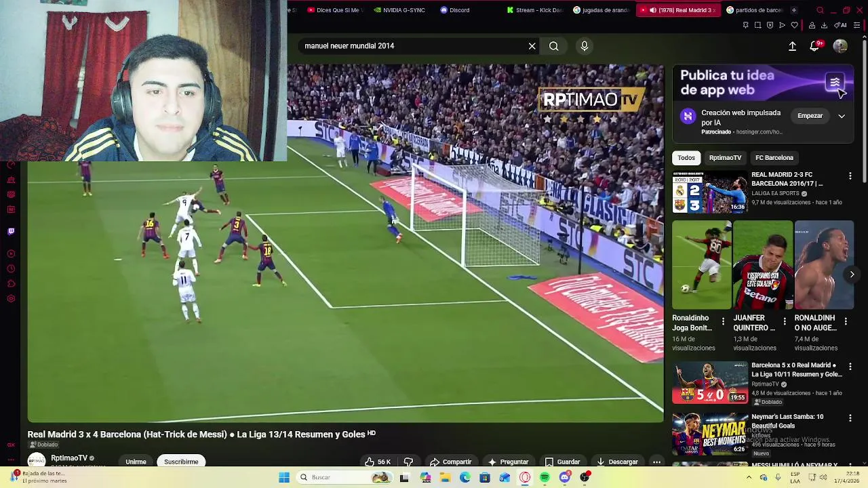Click the Windows taskbar search box

(x=344, y=478)
